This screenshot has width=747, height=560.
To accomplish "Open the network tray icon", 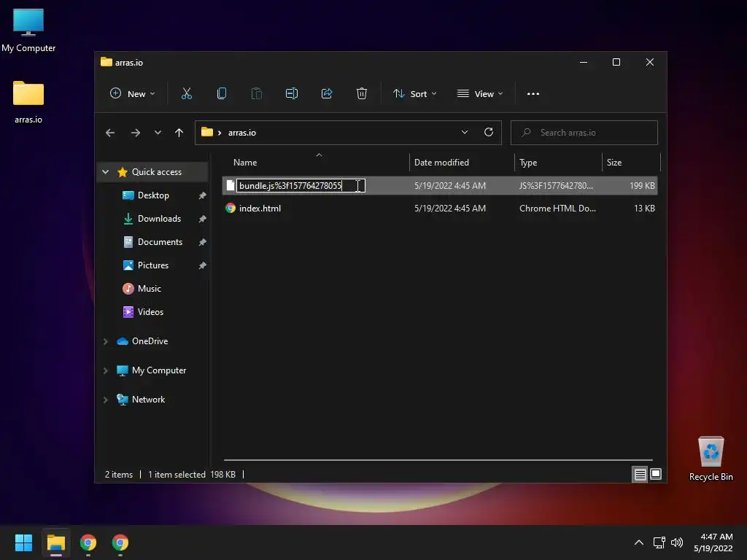I will pyautogui.click(x=659, y=542).
